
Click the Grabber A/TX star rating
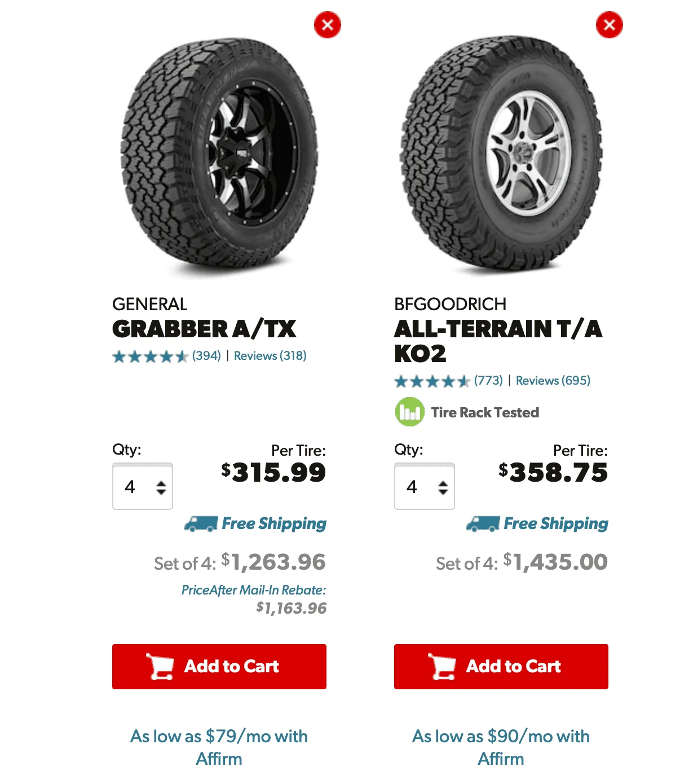pyautogui.click(x=150, y=356)
